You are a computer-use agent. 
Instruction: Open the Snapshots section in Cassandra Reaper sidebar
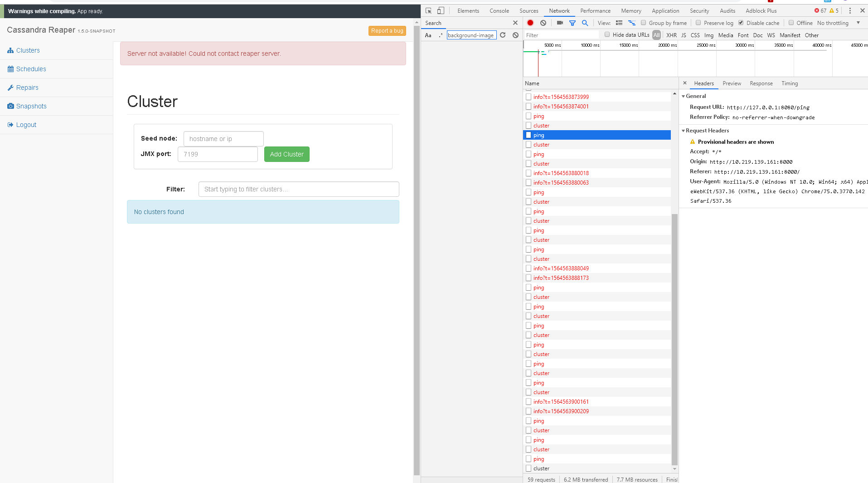point(31,106)
